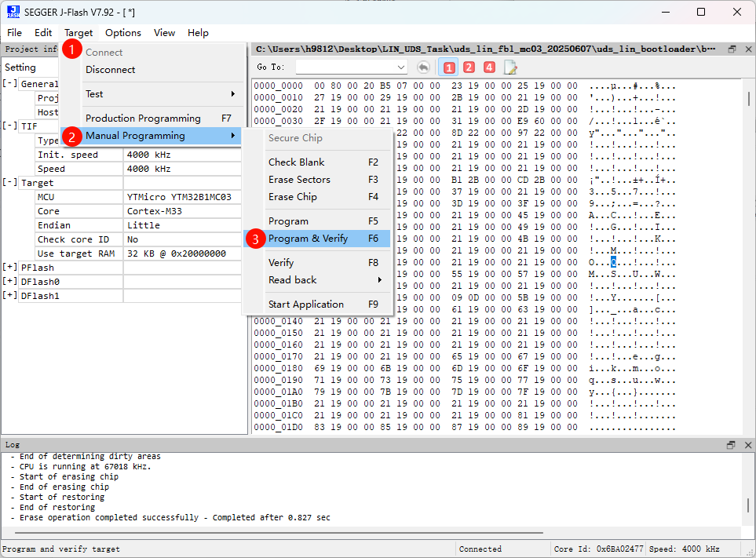Viewport: 756px width, 558px height.
Task: Restore the data file sub-window
Action: [732, 49]
